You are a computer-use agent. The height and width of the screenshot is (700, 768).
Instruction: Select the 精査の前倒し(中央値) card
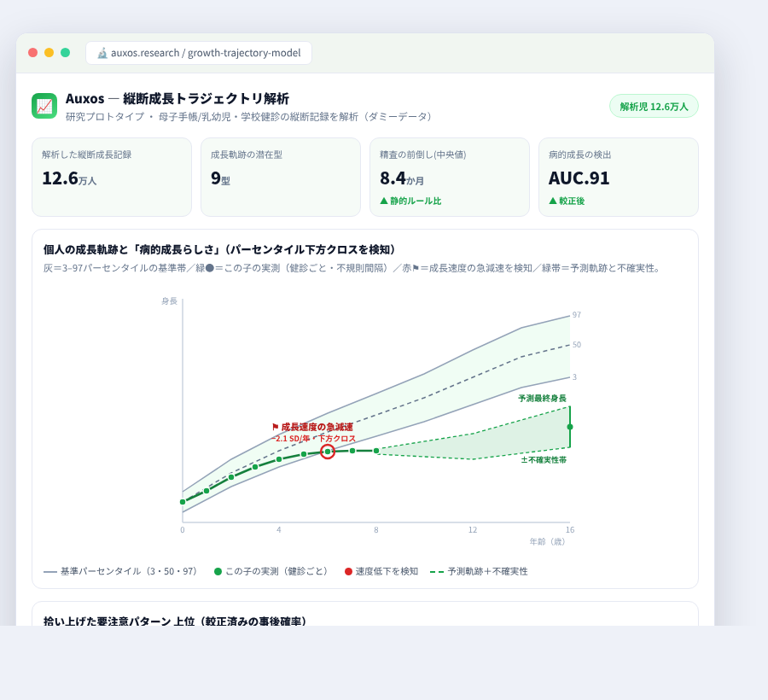pyautogui.click(x=450, y=177)
